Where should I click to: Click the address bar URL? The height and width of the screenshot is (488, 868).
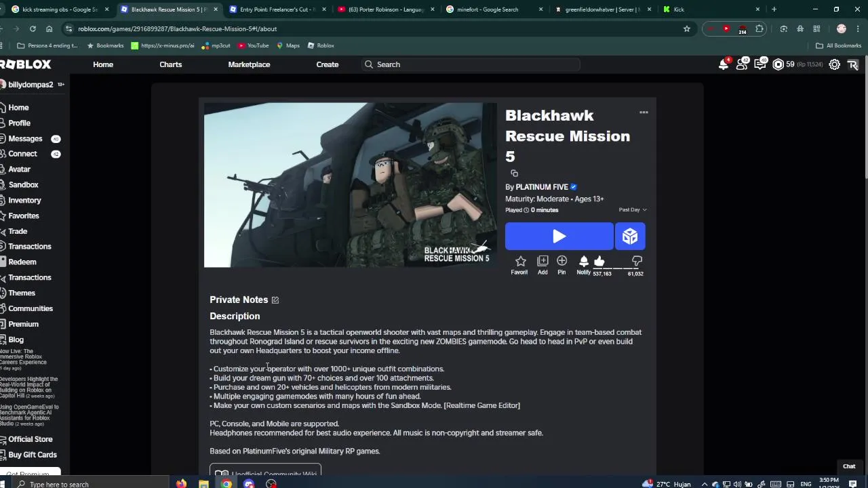[x=177, y=28]
